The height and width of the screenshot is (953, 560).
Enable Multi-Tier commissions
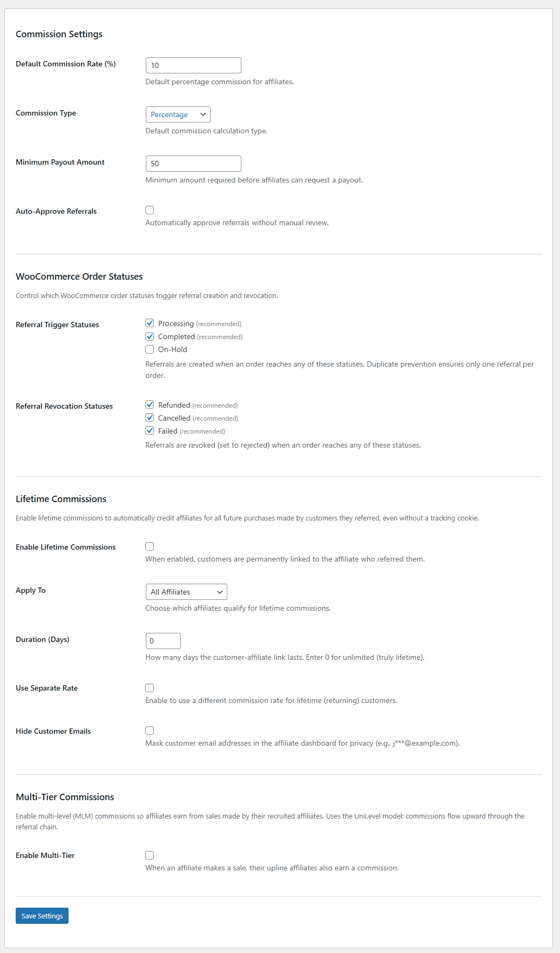150,855
